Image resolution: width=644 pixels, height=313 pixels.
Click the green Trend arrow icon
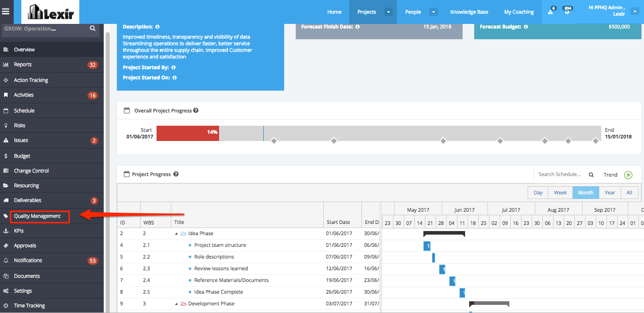tap(628, 175)
